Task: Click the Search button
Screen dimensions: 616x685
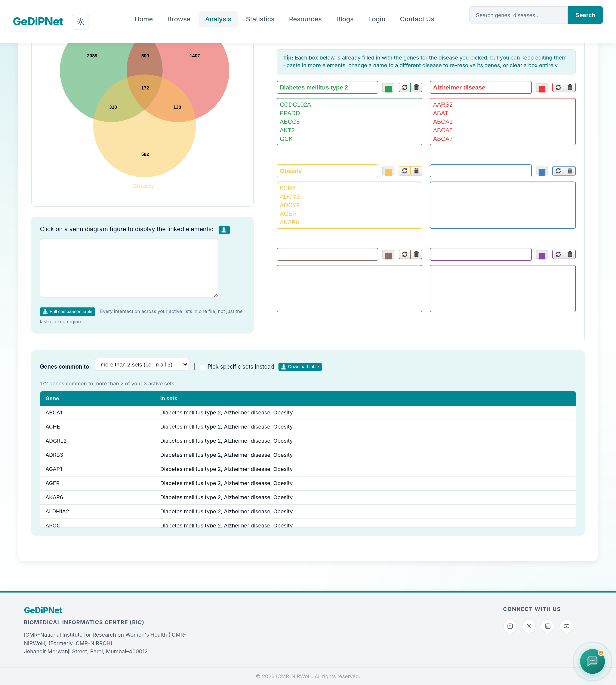Action: (585, 15)
